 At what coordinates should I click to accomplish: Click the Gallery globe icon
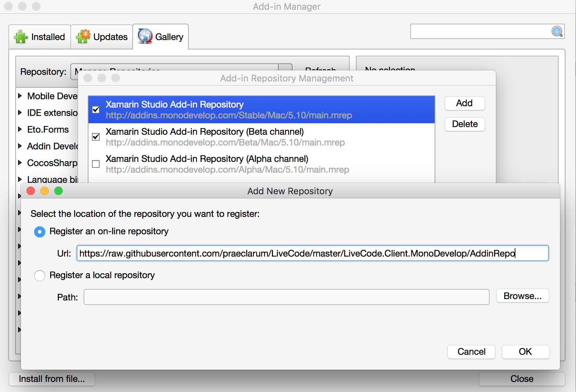point(145,36)
